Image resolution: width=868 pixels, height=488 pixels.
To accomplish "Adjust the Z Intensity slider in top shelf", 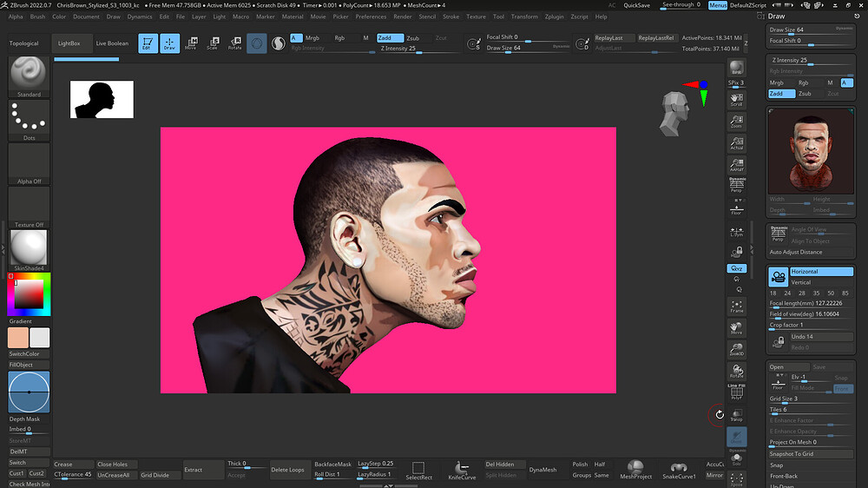I will click(x=419, y=48).
